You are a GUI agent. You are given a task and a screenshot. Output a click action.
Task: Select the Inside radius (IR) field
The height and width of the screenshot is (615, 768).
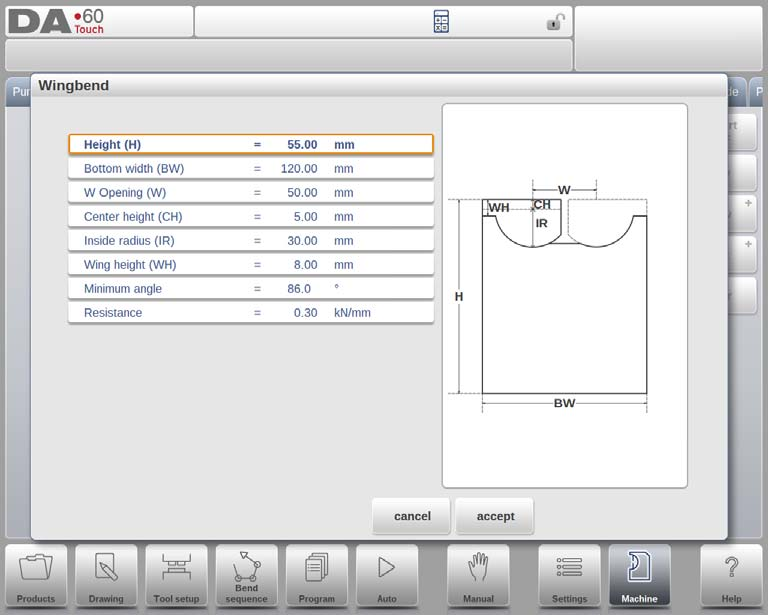point(251,240)
